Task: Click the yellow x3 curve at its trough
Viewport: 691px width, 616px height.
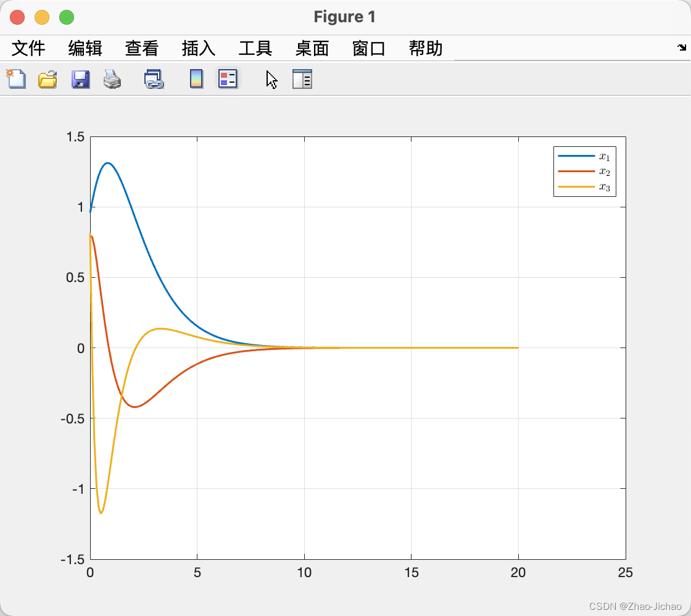Action: pyautogui.click(x=101, y=513)
